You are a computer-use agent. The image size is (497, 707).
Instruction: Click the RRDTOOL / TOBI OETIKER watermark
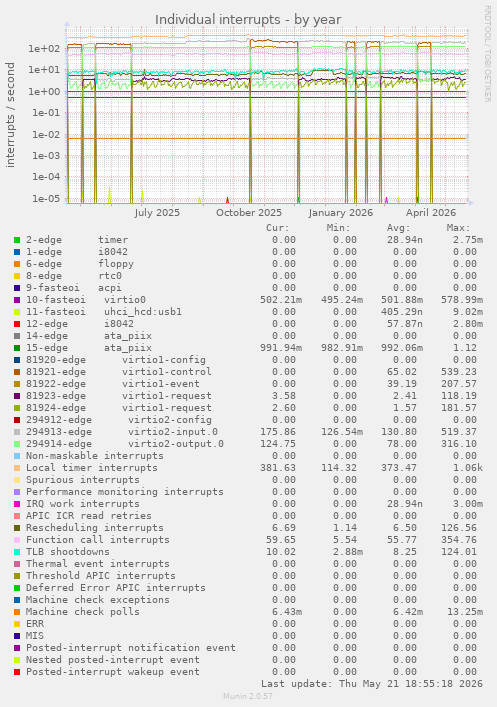tap(488, 54)
